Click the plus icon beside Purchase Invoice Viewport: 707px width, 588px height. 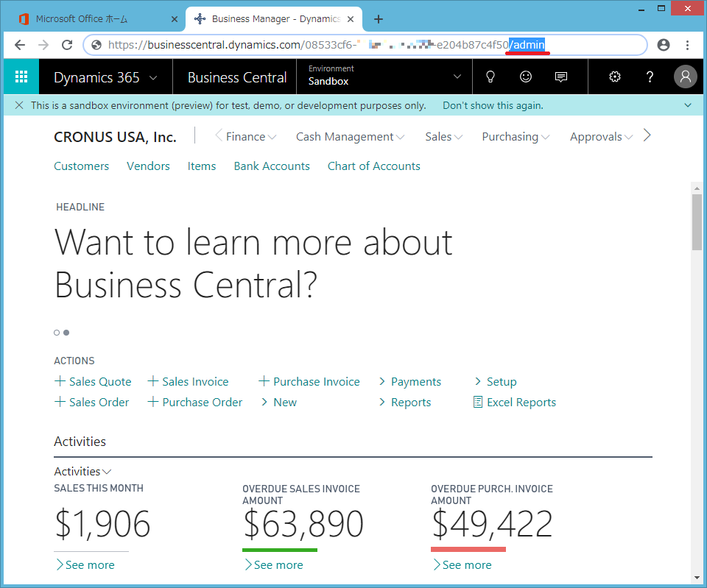[x=264, y=381]
